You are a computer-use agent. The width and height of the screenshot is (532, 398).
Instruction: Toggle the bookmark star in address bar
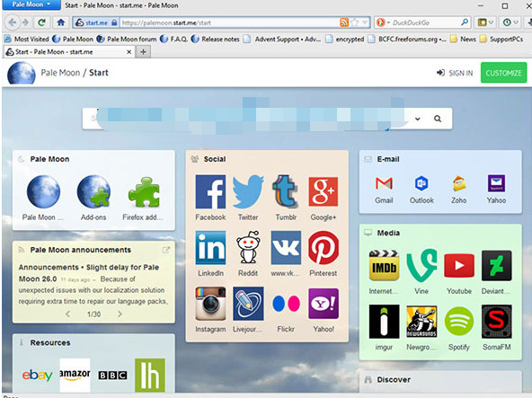tap(355, 22)
